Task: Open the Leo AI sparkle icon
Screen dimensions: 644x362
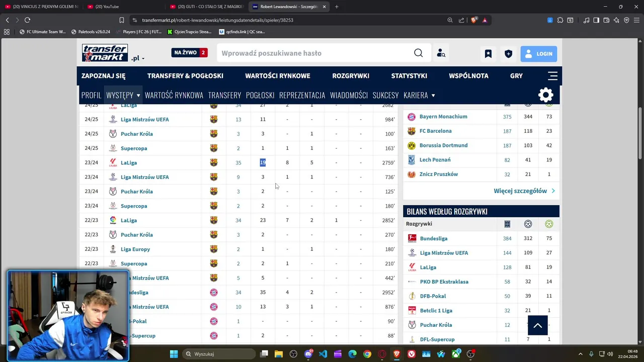Action: pos(616,20)
